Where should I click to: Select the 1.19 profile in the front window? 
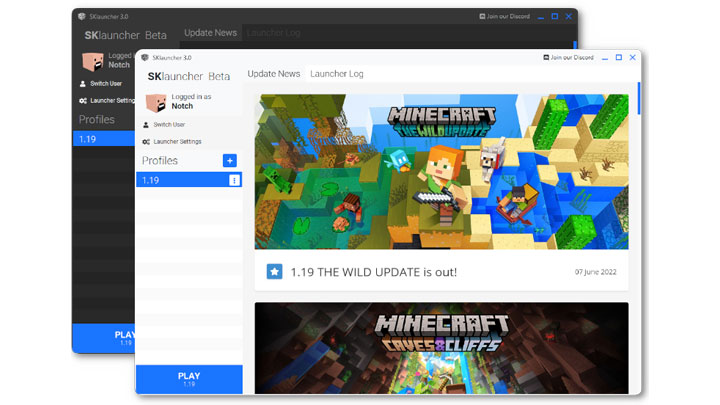pos(189,180)
